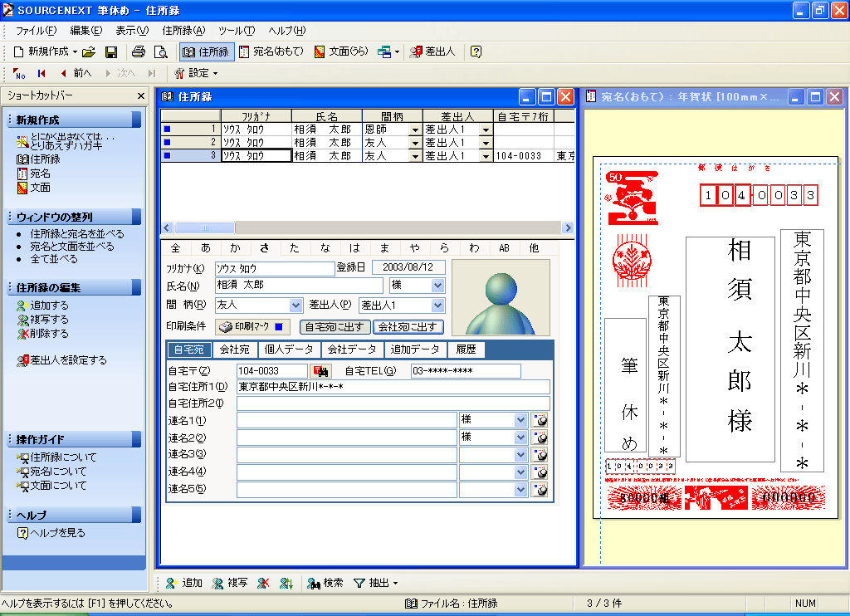850x616 pixels.
Task: Click the 自宅TEL phone number field
Action: point(466,371)
